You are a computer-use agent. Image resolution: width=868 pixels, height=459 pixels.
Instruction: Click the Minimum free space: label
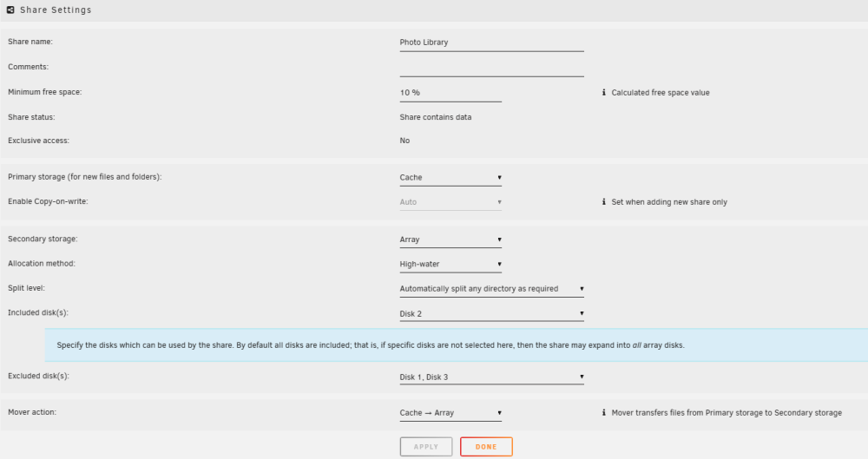tap(45, 93)
